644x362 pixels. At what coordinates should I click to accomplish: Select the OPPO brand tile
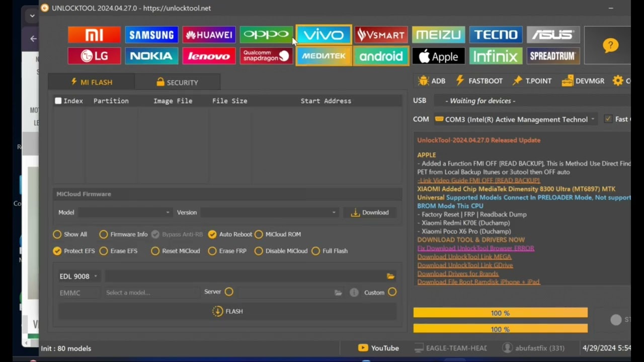coord(266,35)
